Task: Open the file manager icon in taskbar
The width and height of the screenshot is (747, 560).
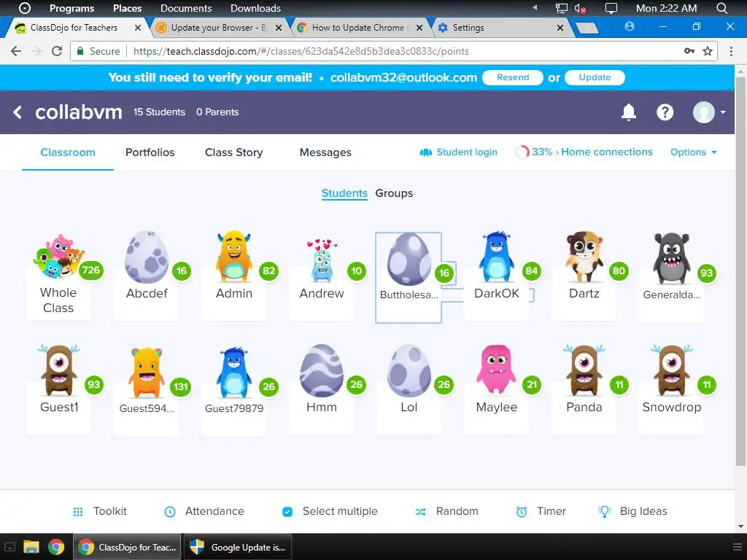Action: pos(31,547)
